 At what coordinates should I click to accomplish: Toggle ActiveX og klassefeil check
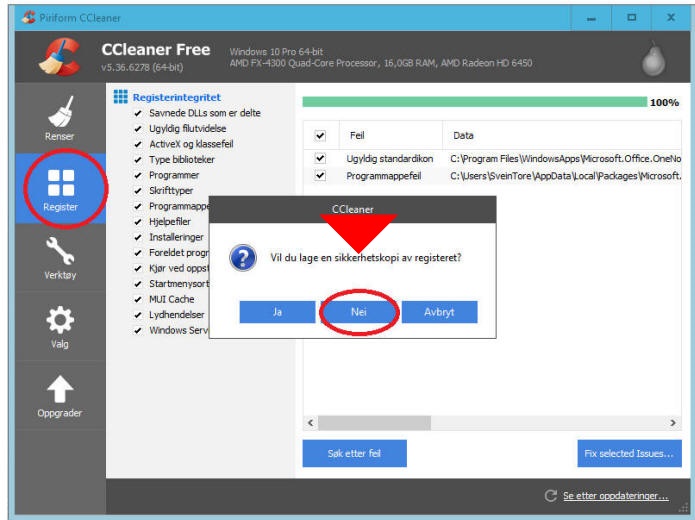[138, 144]
